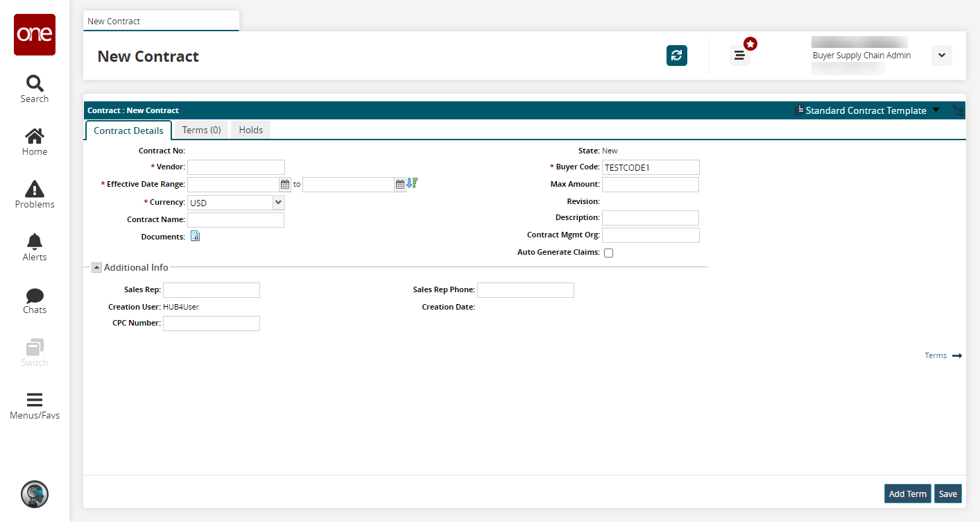Expand the user account dropdown chevron
Screen dimensions: 980x522
941,56
